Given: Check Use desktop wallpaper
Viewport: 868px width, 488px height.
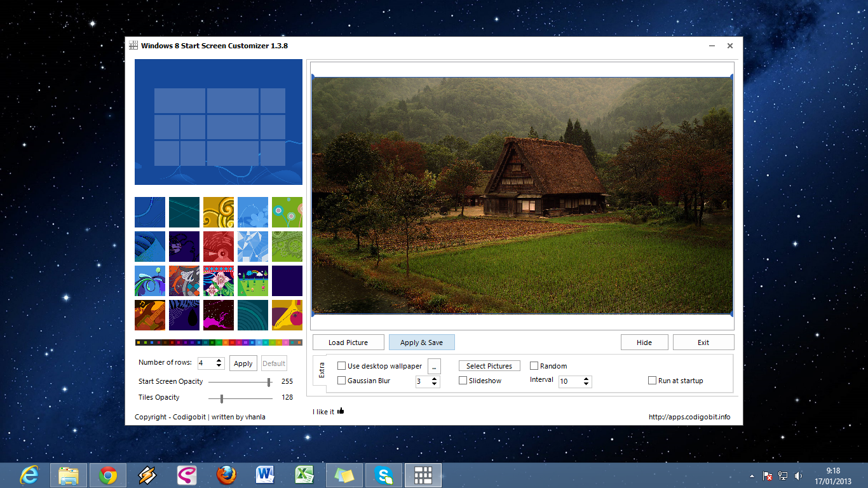Looking at the screenshot, I should click(x=341, y=365).
